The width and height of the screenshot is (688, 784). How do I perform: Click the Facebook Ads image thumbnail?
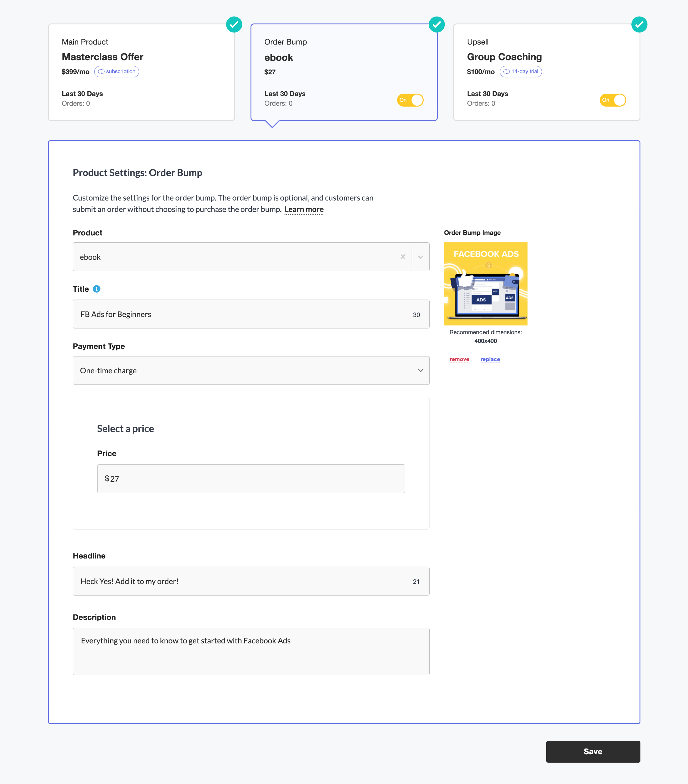pyautogui.click(x=485, y=284)
